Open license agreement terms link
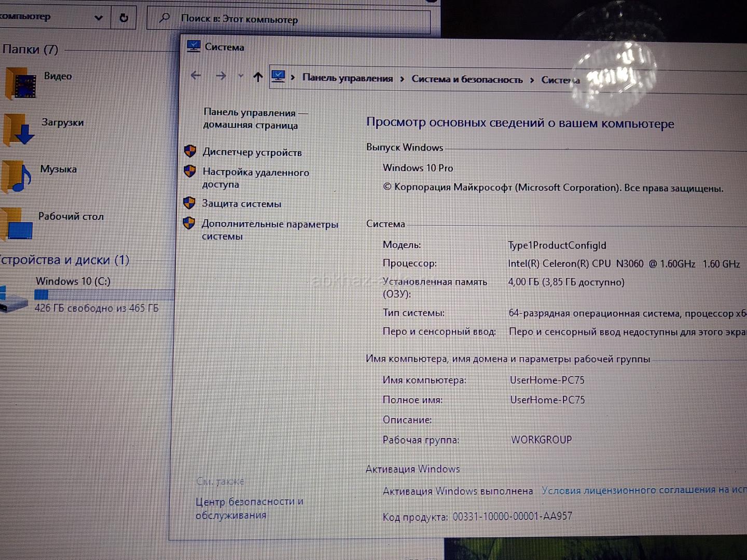 644,490
